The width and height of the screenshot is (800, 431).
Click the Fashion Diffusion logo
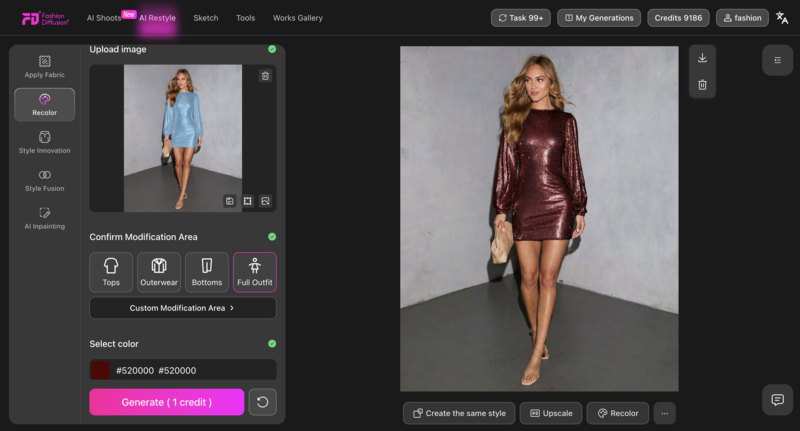(45, 18)
